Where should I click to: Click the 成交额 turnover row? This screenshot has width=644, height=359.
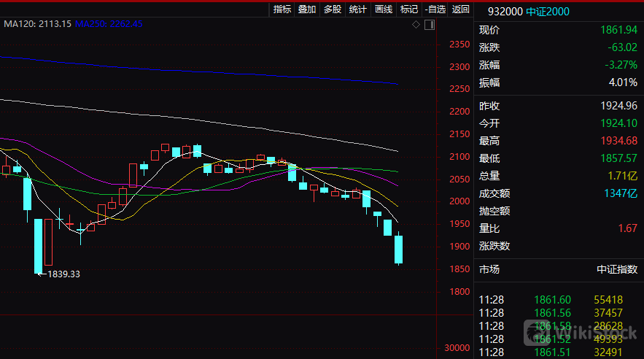tap(494, 193)
